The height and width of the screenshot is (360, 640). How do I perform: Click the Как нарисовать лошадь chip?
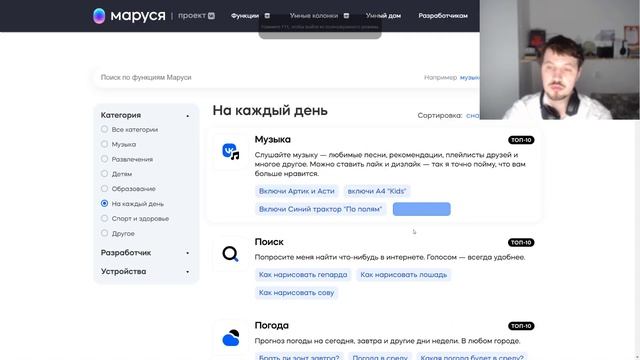(404, 275)
